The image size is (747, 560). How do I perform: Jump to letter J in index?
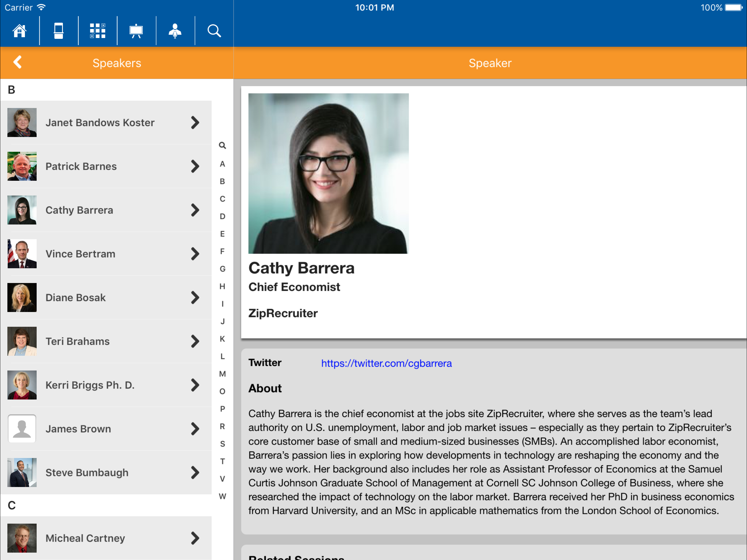click(222, 321)
